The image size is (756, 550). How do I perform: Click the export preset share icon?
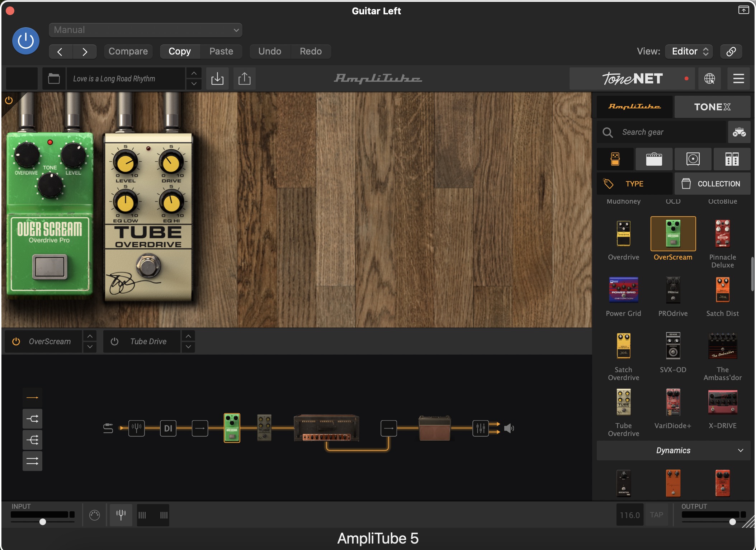(x=245, y=79)
